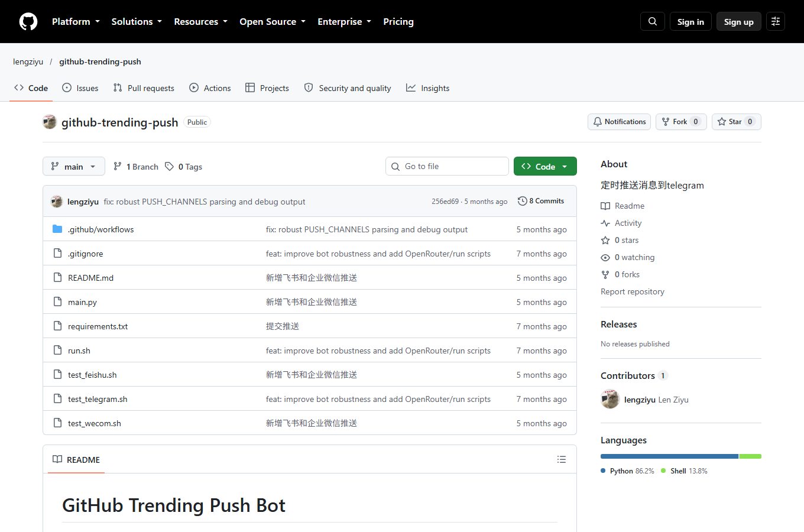Open the green Code dropdown button
This screenshot has height=532, width=804.
[545, 166]
